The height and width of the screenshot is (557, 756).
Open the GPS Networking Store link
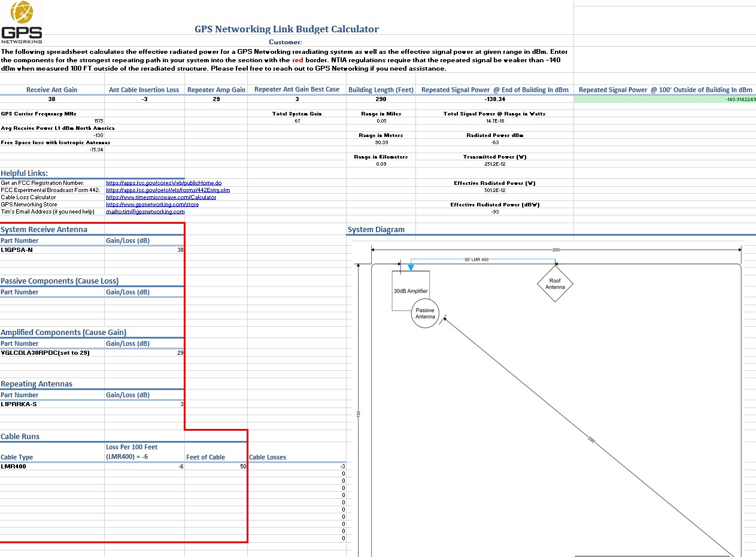click(153, 205)
